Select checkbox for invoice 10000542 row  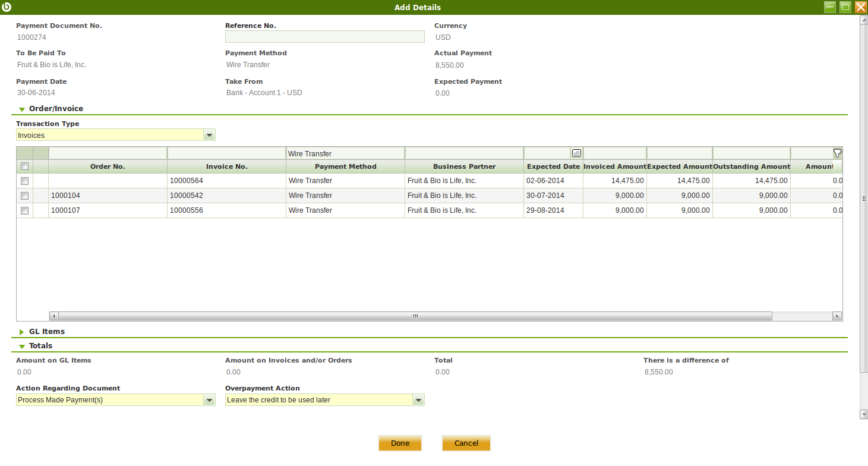(x=24, y=196)
